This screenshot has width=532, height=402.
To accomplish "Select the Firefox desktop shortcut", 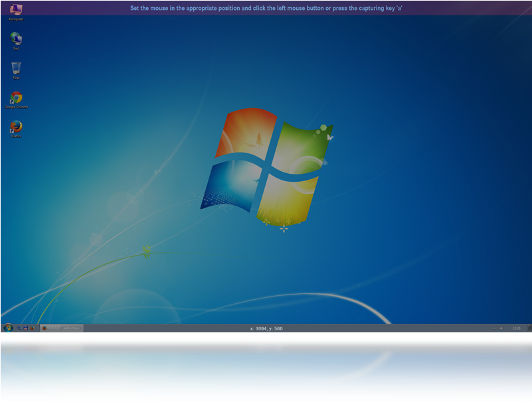I will pos(16,129).
